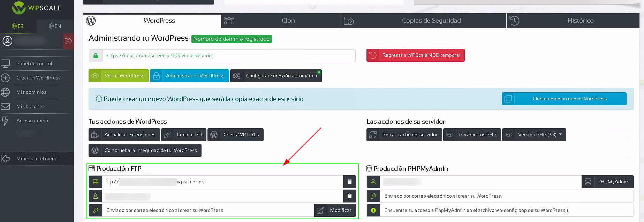Click the Administrando tu WordPress title

[x=138, y=38]
